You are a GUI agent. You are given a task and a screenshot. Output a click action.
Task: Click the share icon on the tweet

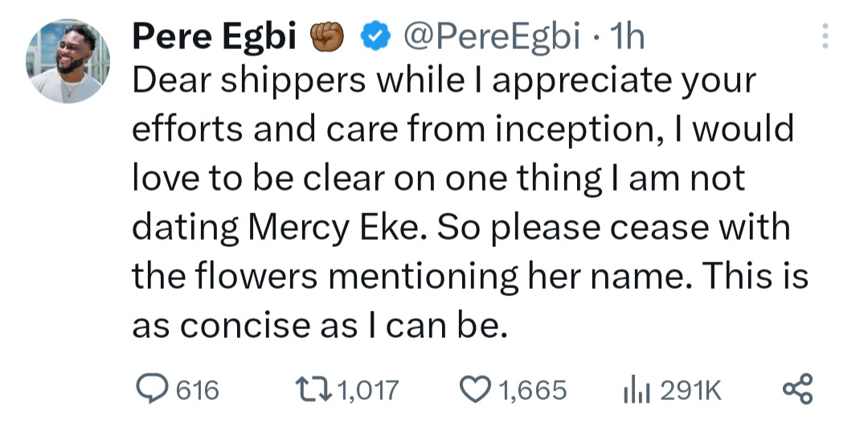[x=797, y=390]
